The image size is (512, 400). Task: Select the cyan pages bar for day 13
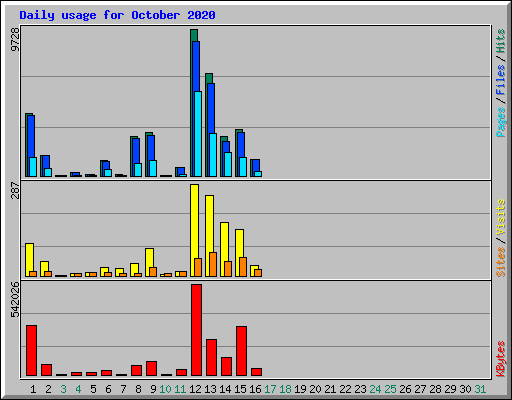213,155
